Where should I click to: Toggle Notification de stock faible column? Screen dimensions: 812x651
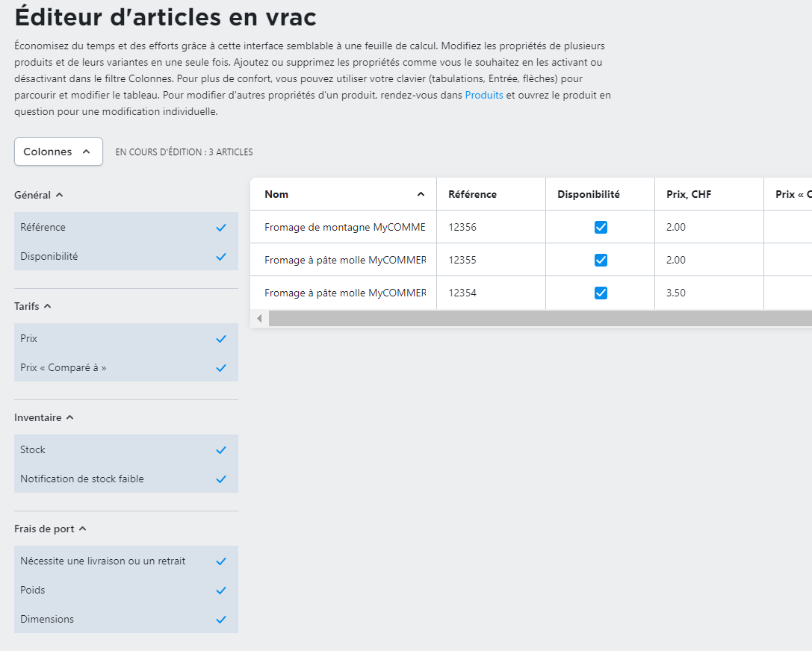(x=220, y=479)
